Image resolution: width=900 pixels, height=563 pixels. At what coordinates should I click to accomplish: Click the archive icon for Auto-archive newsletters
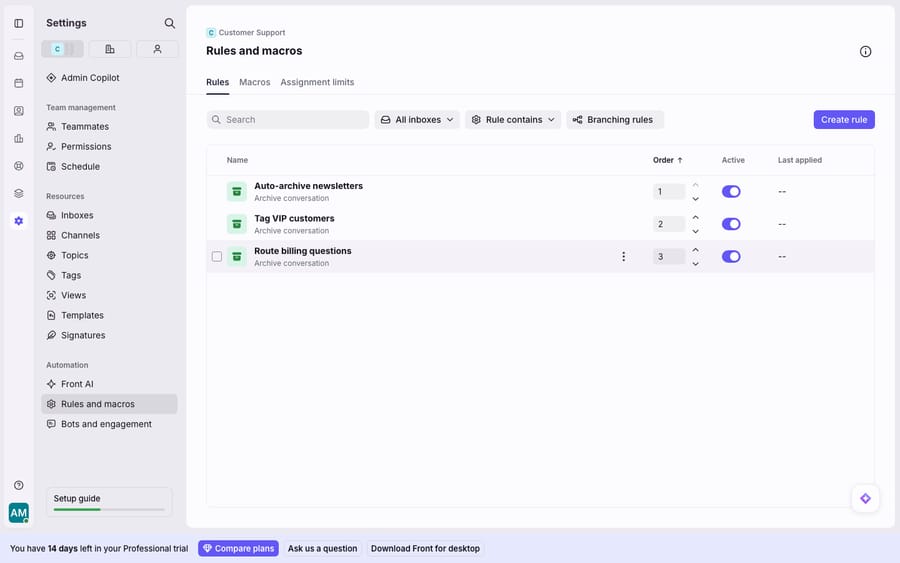pos(236,192)
